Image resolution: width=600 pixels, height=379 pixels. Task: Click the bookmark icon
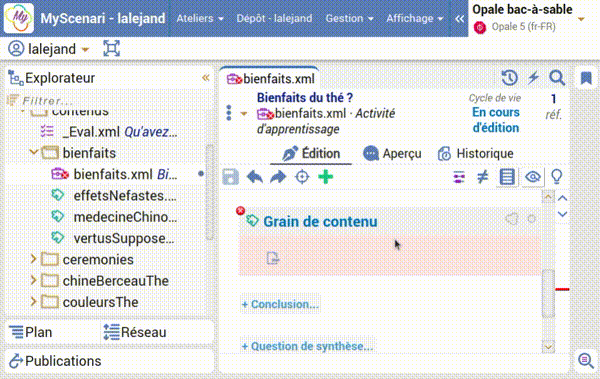[x=586, y=78]
